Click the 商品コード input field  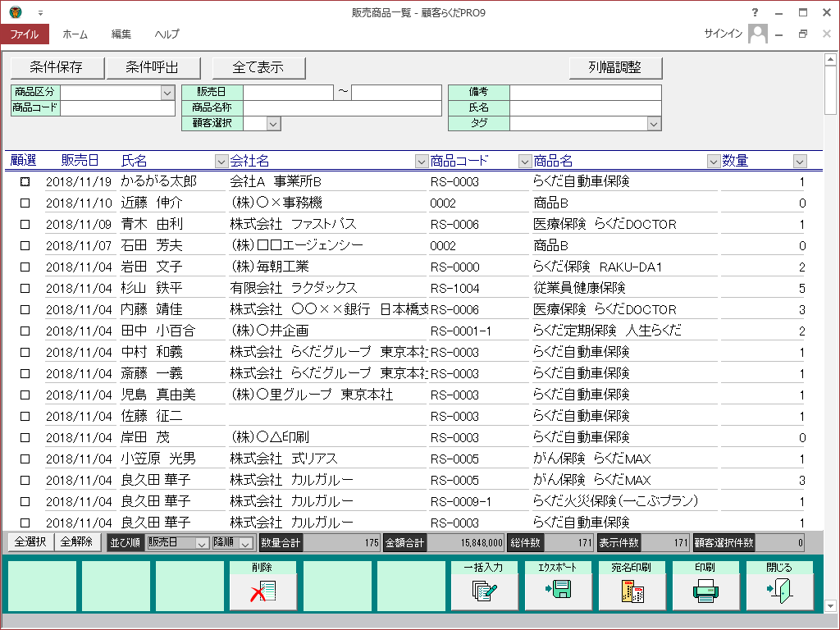pos(118,108)
